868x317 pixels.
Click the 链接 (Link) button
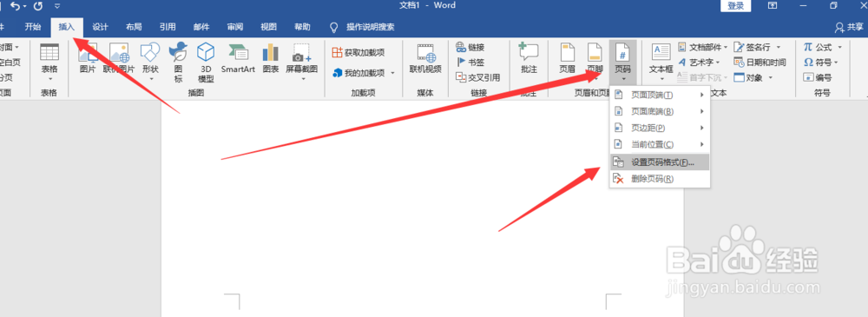pos(470,47)
